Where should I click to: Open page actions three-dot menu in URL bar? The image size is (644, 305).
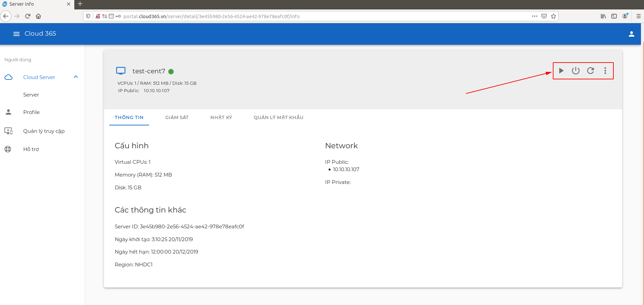[x=534, y=16]
